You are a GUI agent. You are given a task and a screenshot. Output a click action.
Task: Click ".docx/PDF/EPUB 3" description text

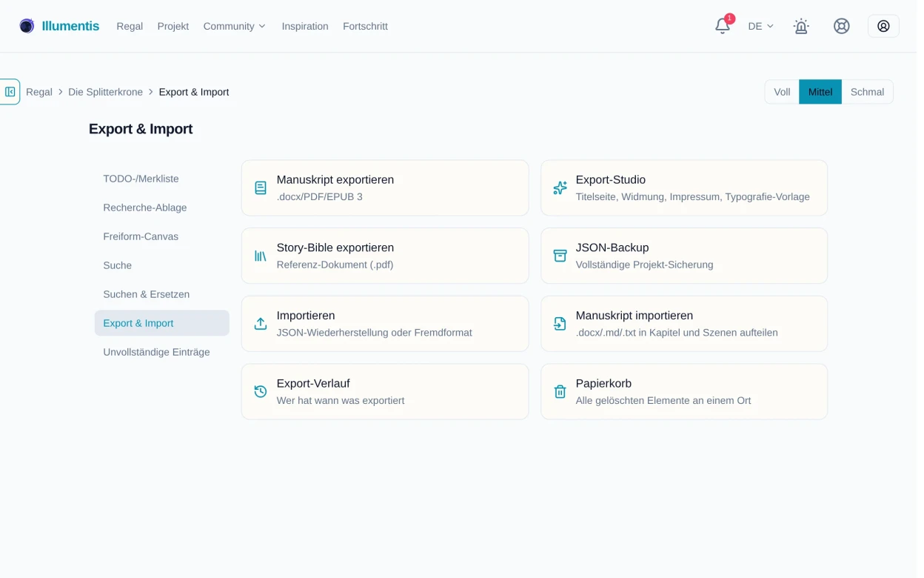tap(320, 197)
